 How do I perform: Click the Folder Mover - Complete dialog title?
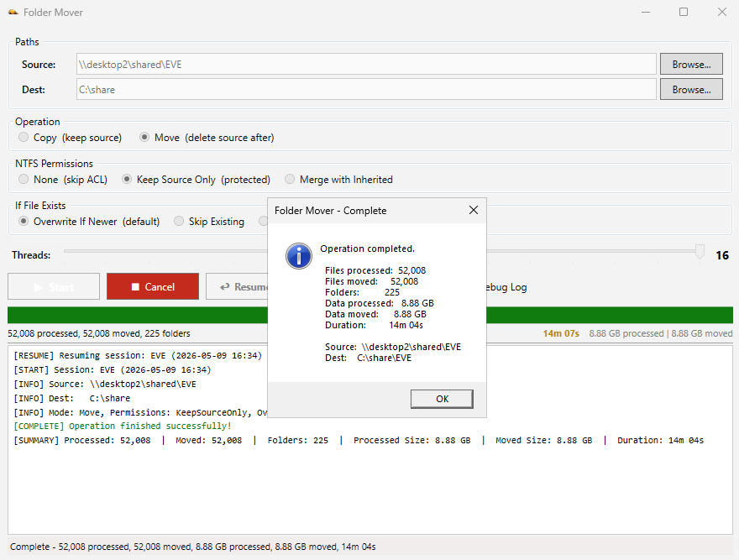[x=330, y=211]
